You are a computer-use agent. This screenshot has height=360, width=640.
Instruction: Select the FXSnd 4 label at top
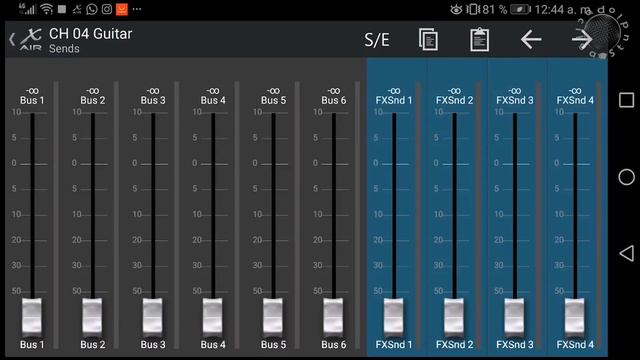click(x=575, y=100)
